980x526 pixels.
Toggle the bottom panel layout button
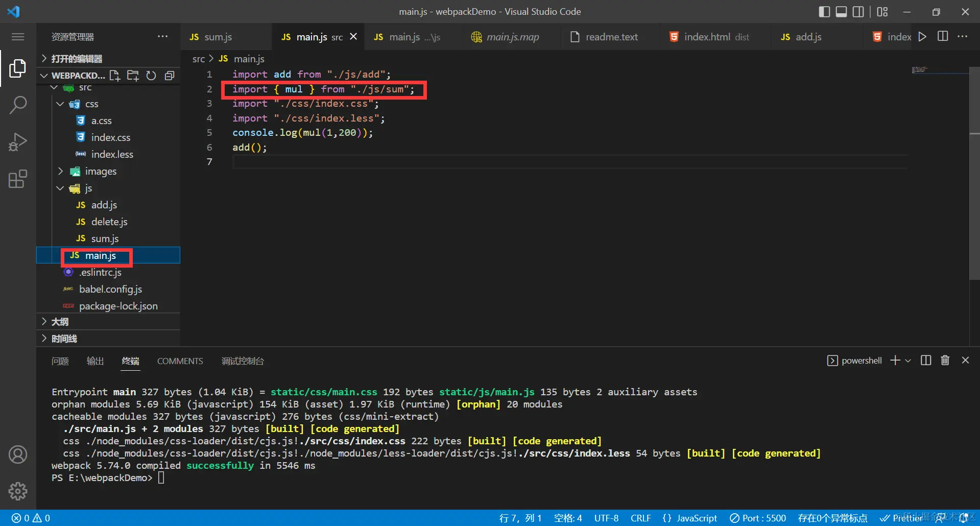841,12
